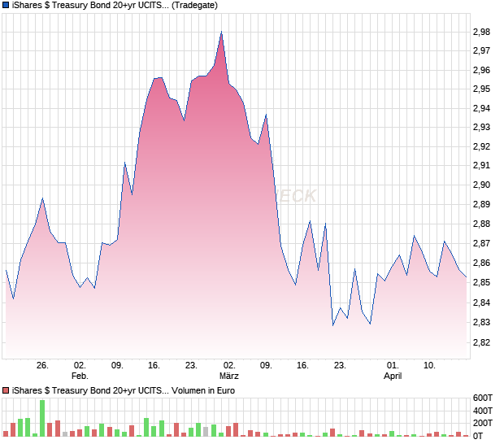The height and width of the screenshot is (444, 504).
Task: Click the 2,98 price axis label
Action: (x=481, y=32)
